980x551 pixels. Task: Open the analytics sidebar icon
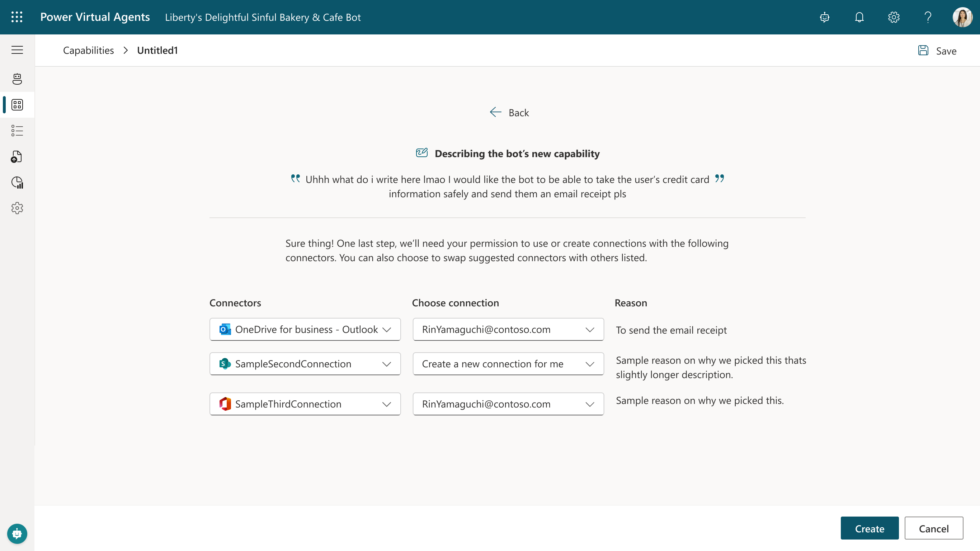tap(17, 182)
